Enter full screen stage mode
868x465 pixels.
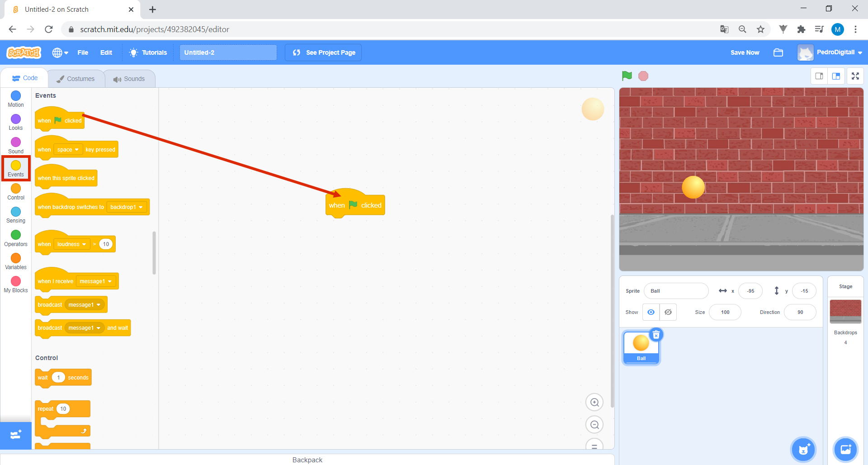tap(855, 76)
